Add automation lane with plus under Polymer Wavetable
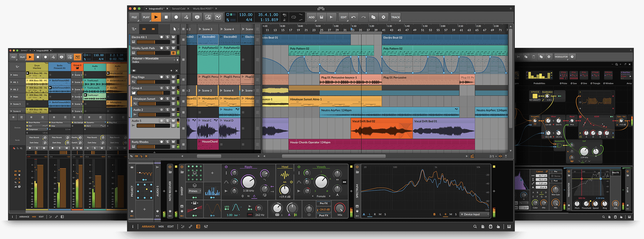Viewport: 644px width, 239px height. click(x=171, y=71)
